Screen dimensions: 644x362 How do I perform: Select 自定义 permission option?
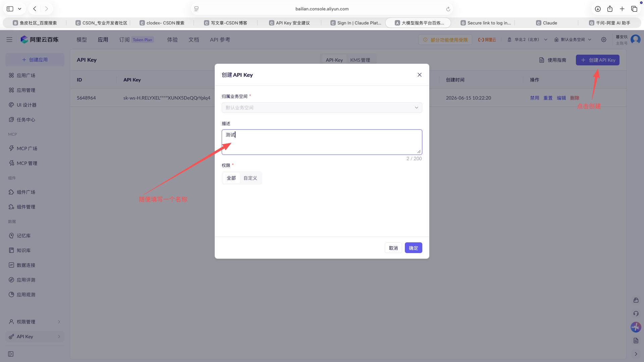pyautogui.click(x=250, y=178)
